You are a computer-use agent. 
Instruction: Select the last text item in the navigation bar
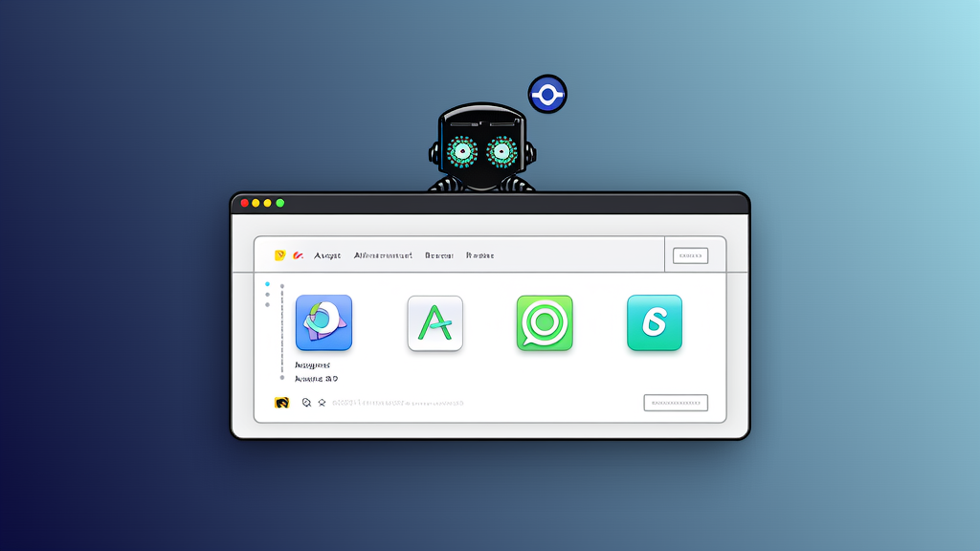[x=479, y=255]
